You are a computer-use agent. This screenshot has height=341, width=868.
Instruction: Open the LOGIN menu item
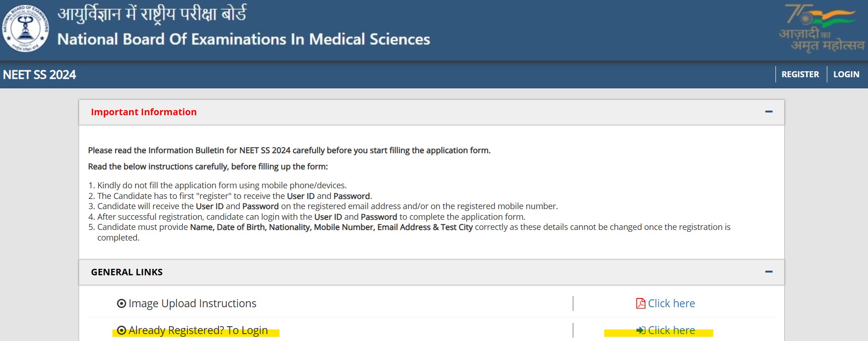tap(846, 74)
